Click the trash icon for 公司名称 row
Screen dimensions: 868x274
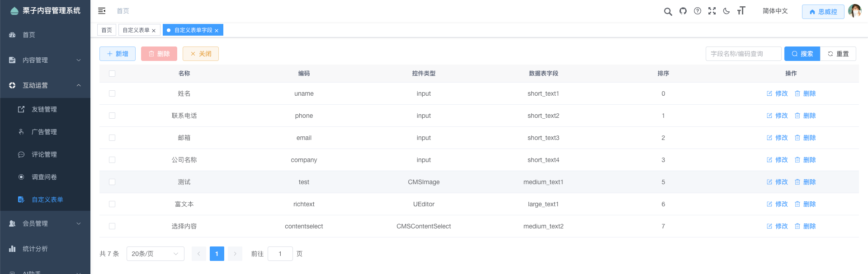(797, 160)
